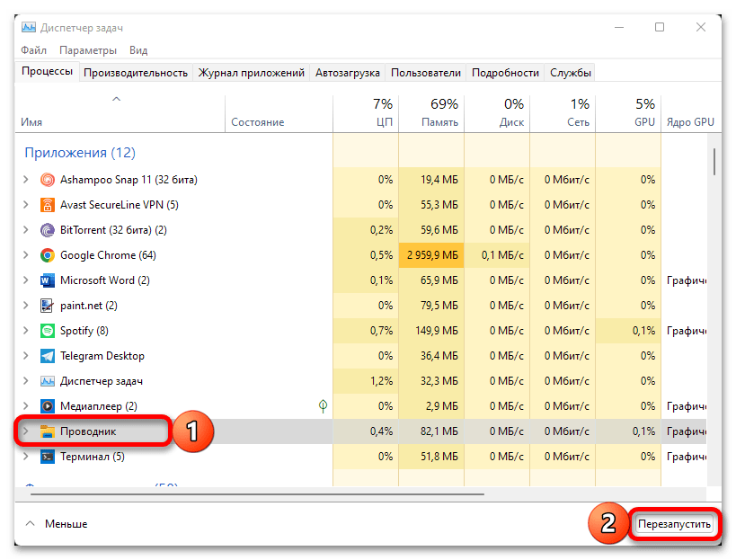Click the Task Manager title bar icon
The width and height of the screenshot is (736, 560).
(x=29, y=28)
